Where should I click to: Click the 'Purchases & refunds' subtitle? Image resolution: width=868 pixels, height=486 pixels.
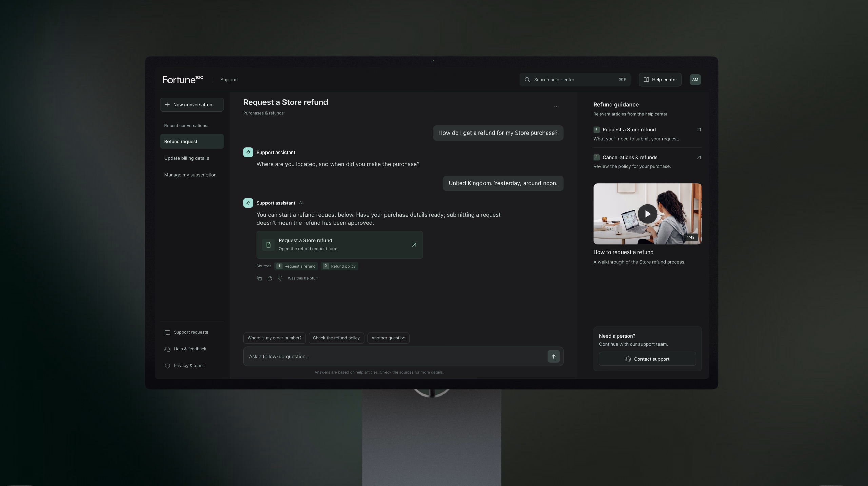click(x=263, y=113)
